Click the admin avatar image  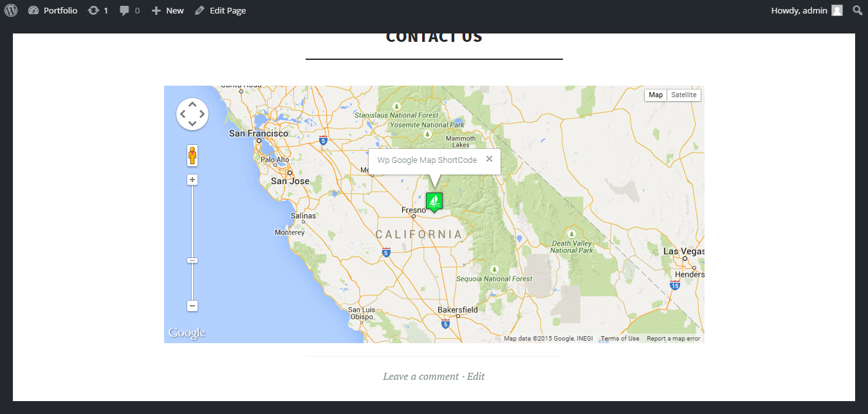[x=836, y=10]
